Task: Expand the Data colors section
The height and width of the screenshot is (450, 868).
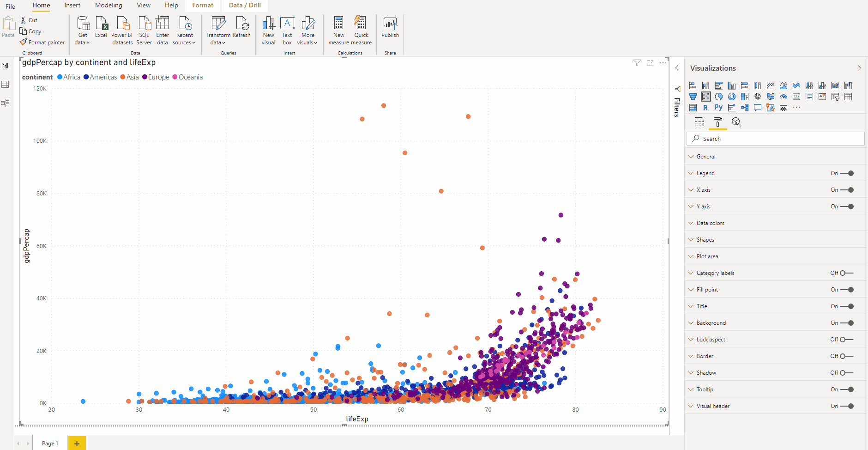Action: pos(711,223)
